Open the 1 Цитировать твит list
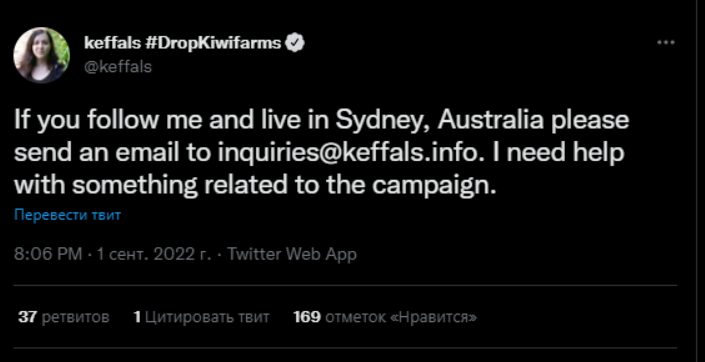The image size is (705, 362). [201, 317]
